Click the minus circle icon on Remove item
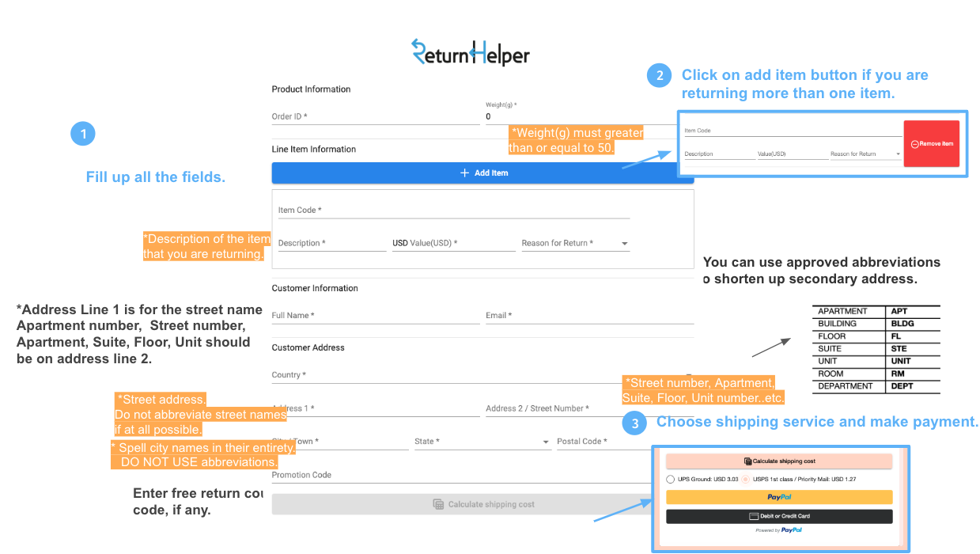 point(914,144)
